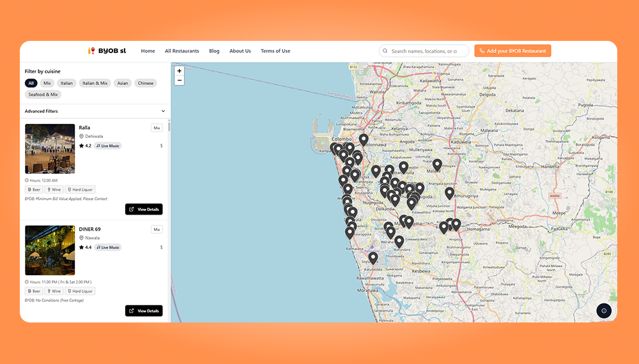Toggle the Italian cuisine filter chip

[x=66, y=83]
